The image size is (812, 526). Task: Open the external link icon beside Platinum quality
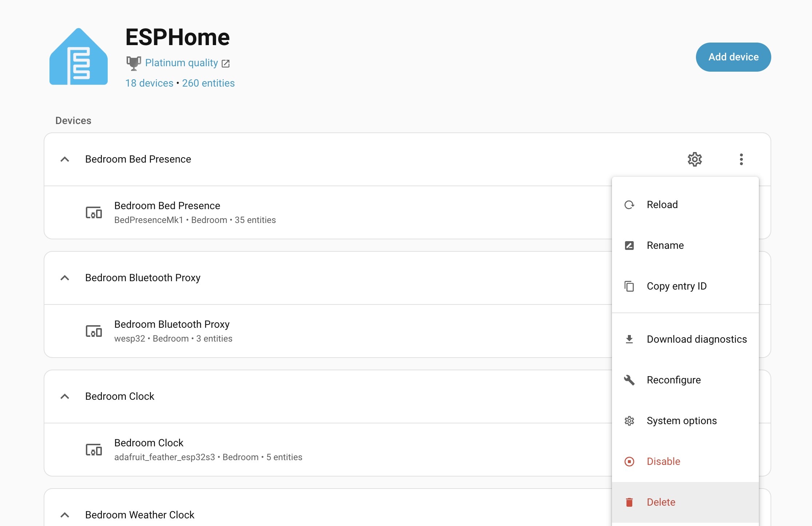(x=226, y=64)
